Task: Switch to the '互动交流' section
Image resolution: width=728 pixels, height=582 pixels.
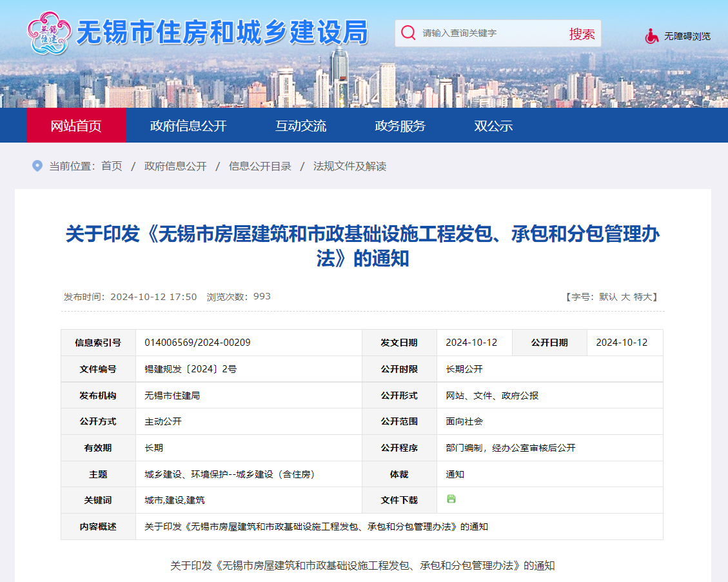Action: (302, 126)
